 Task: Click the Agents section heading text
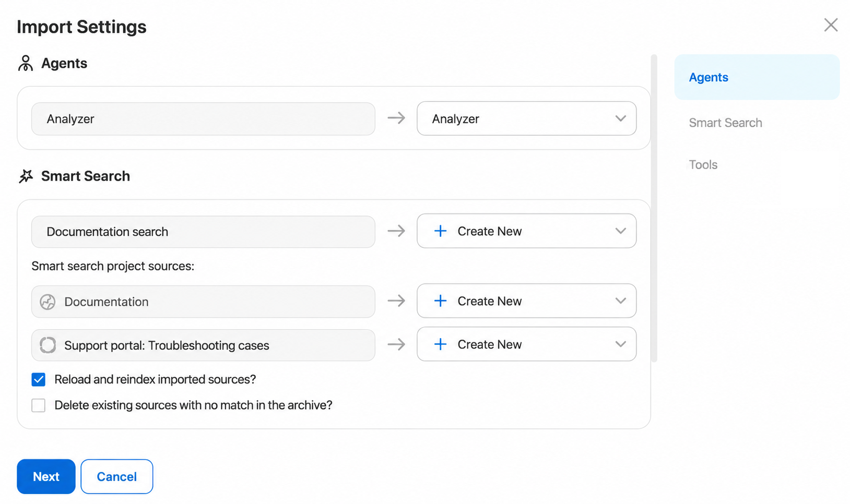point(64,63)
